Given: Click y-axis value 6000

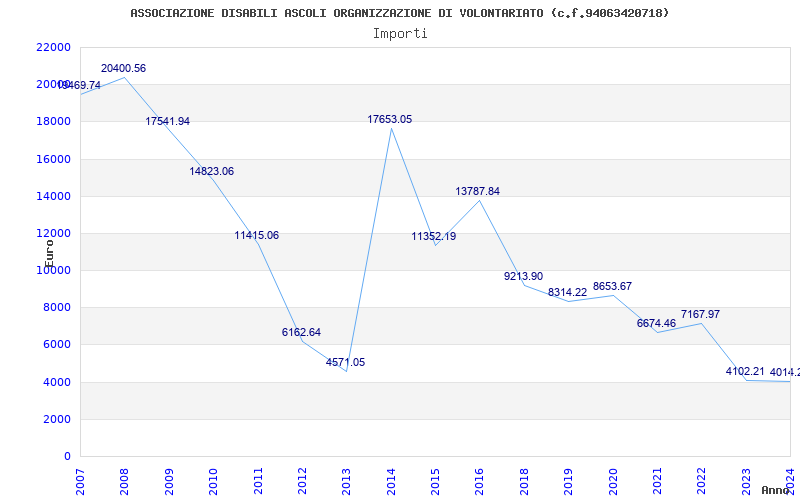Looking at the screenshot, I should pyautogui.click(x=57, y=345).
